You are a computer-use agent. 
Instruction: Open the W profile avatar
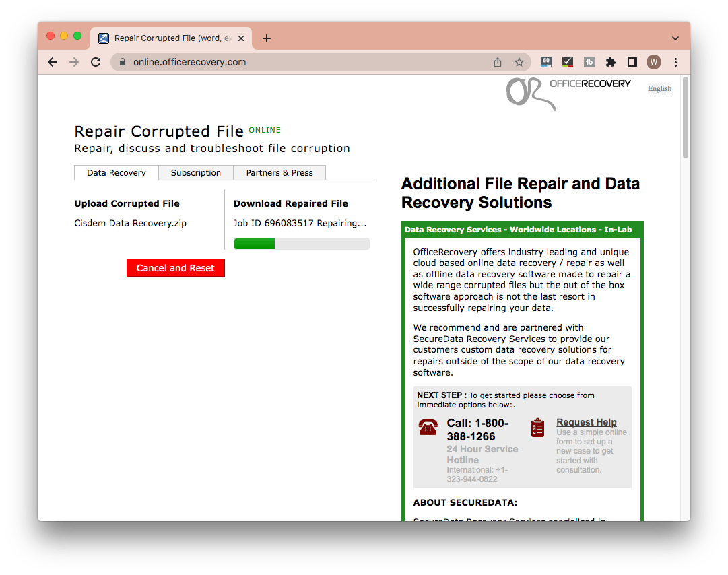point(654,62)
